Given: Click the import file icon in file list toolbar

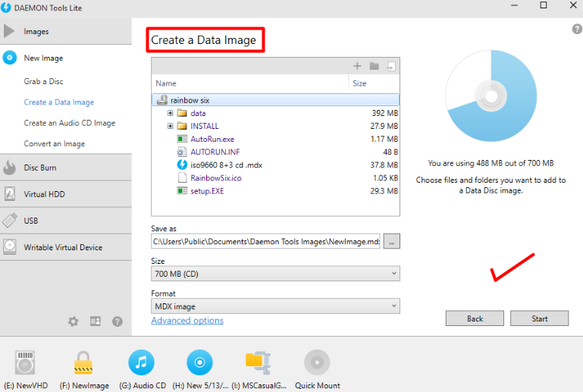Looking at the screenshot, I should pos(390,66).
